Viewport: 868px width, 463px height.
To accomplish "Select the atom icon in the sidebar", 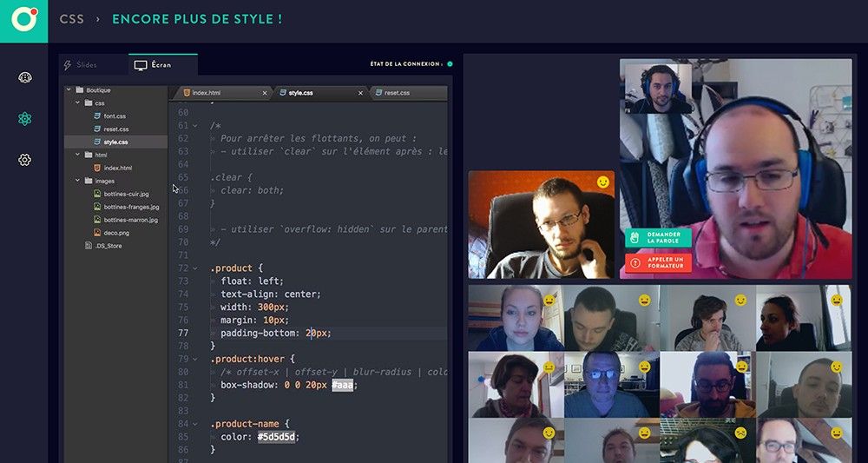I will click(24, 118).
